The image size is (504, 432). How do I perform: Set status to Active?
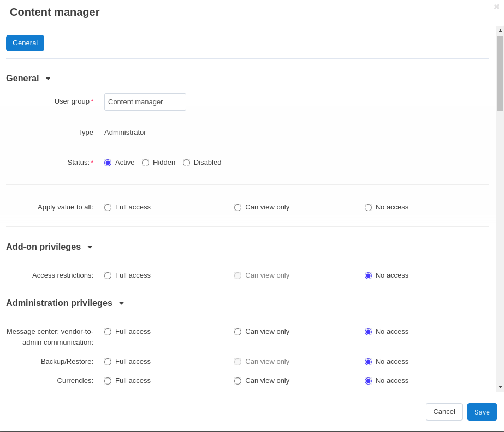click(x=108, y=163)
